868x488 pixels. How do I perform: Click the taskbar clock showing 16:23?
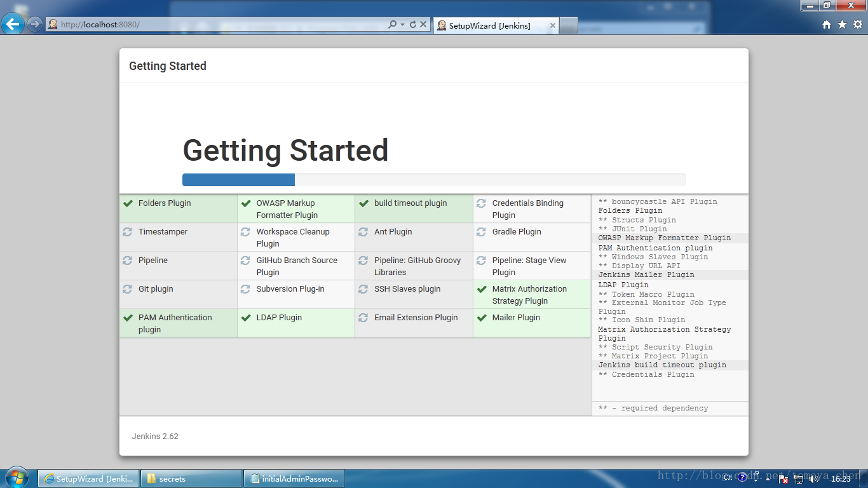coord(841,479)
